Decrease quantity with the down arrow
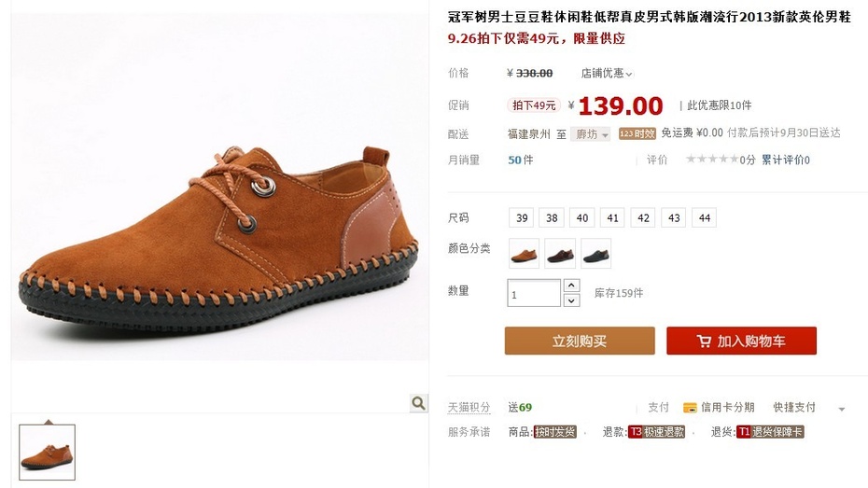This screenshot has height=488, width=868. [571, 300]
